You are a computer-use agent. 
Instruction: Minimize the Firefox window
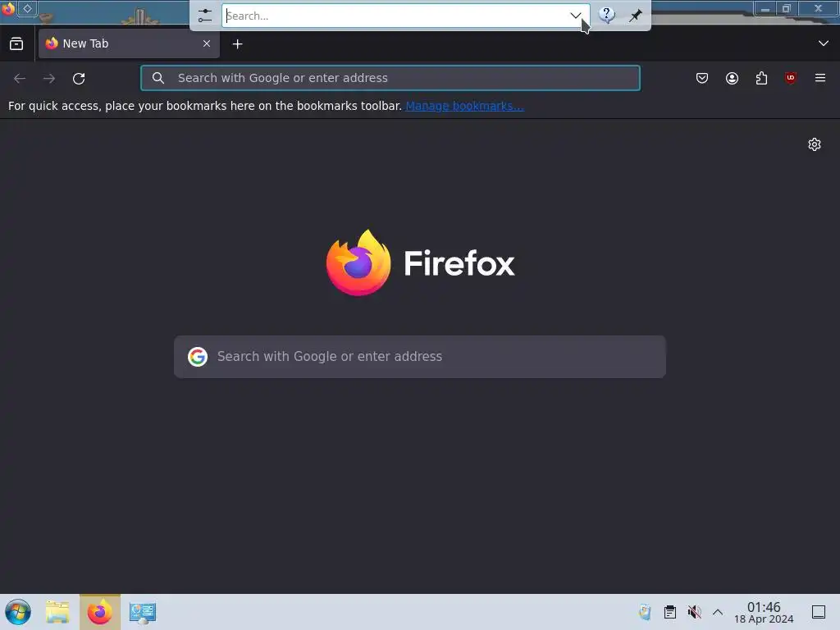coord(765,8)
